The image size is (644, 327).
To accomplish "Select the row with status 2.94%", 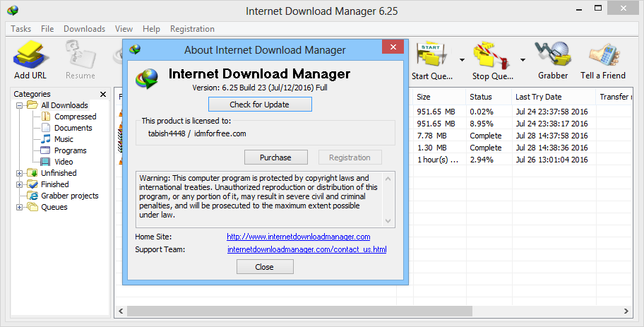I will tap(482, 160).
